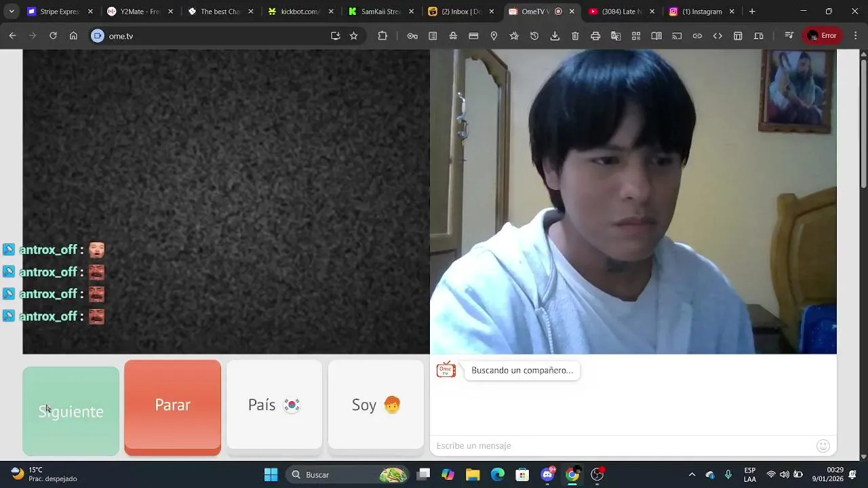The height and width of the screenshot is (488, 868).
Task: Open the Soy gender selector
Action: 376,405
